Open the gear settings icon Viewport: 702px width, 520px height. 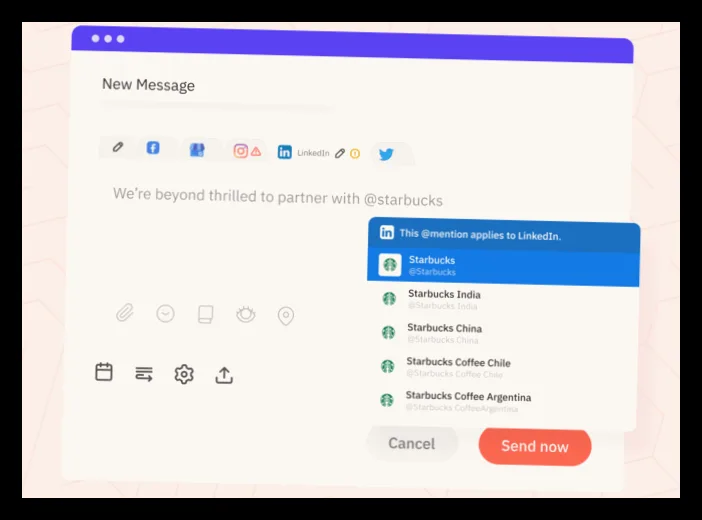pyautogui.click(x=184, y=374)
